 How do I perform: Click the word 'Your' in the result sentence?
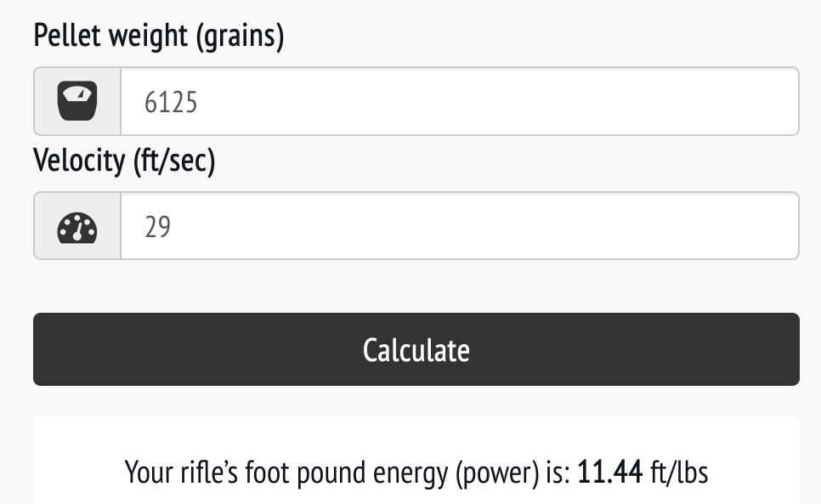[x=147, y=472]
